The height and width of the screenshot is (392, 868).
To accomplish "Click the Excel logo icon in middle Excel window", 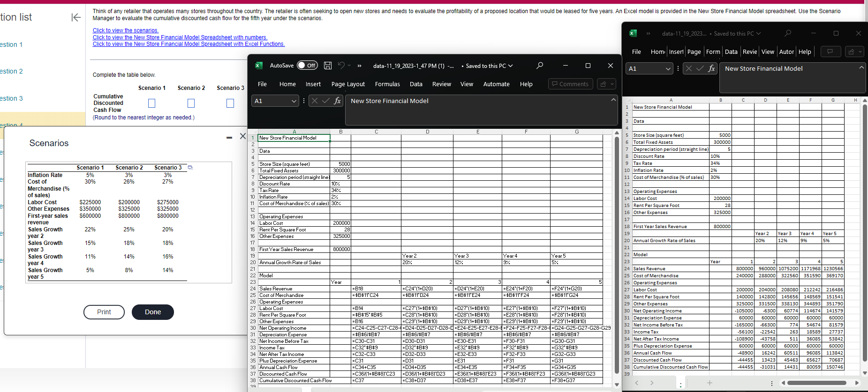I will click(258, 66).
